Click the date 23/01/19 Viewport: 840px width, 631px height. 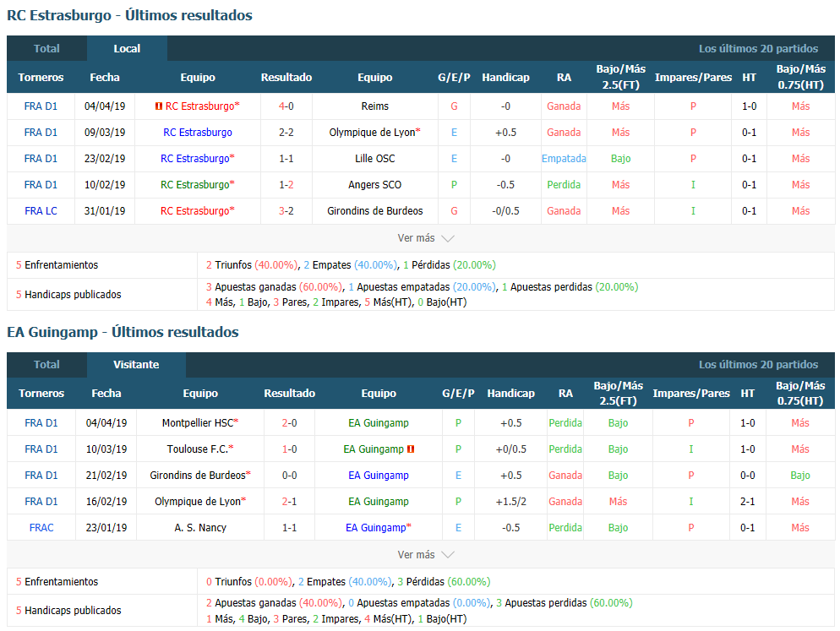click(x=106, y=528)
